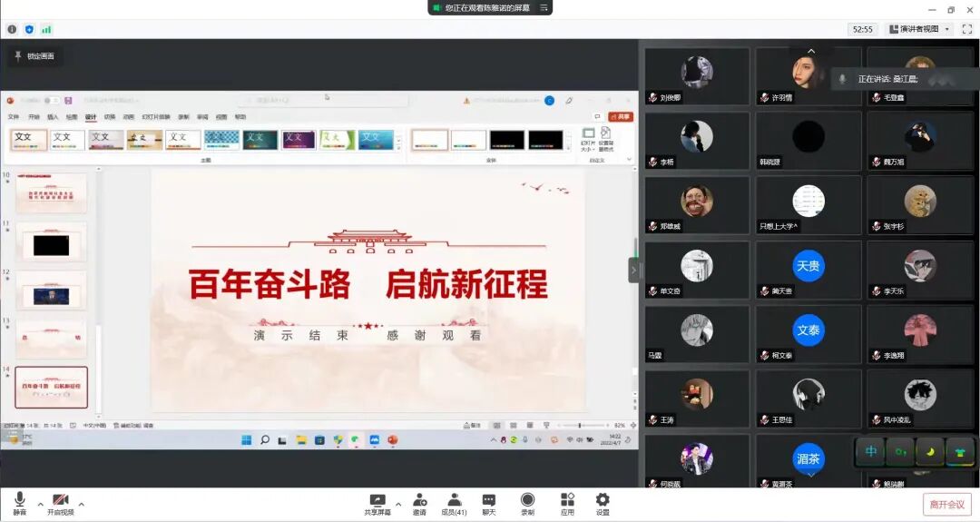Expand the share screen options arrow

pyautogui.click(x=398, y=503)
